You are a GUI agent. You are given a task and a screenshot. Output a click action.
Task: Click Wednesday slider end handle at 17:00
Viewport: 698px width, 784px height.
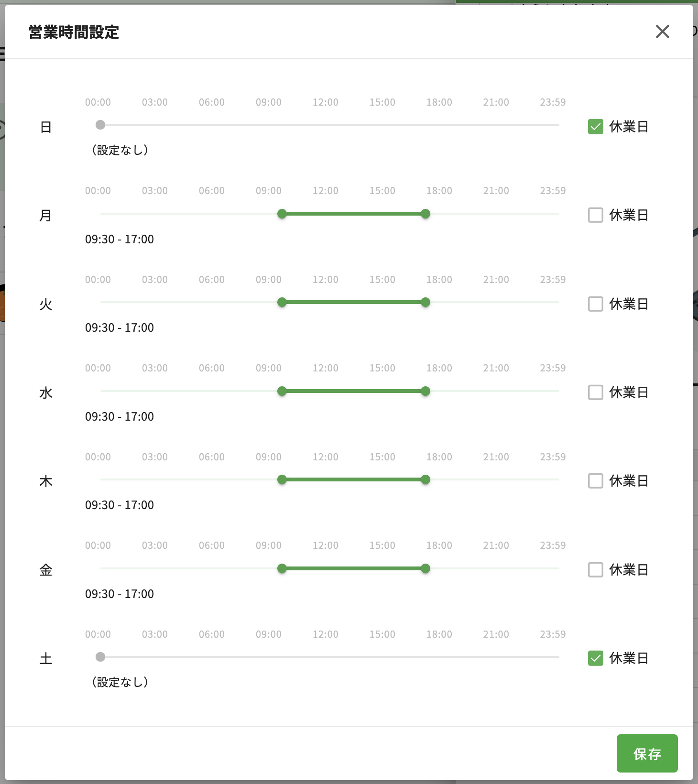425,391
